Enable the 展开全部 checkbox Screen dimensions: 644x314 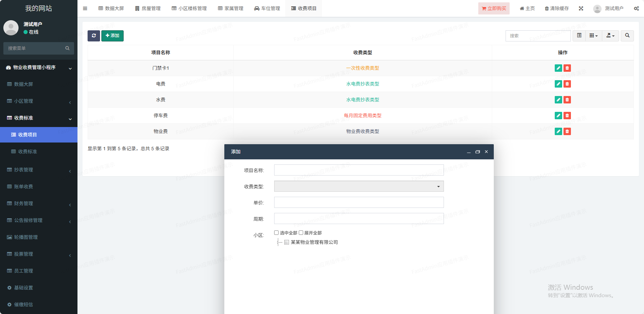click(301, 233)
